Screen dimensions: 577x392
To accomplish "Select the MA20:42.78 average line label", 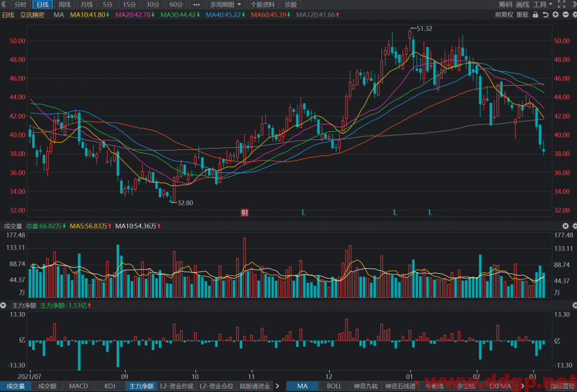I will tap(135, 15).
